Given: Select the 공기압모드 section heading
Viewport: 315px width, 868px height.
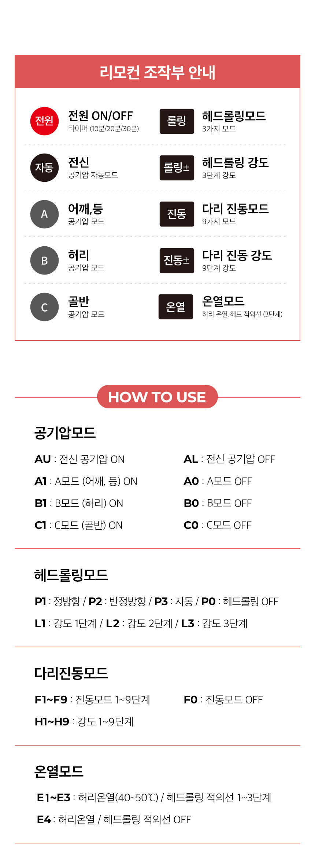Looking at the screenshot, I should (x=65, y=433).
